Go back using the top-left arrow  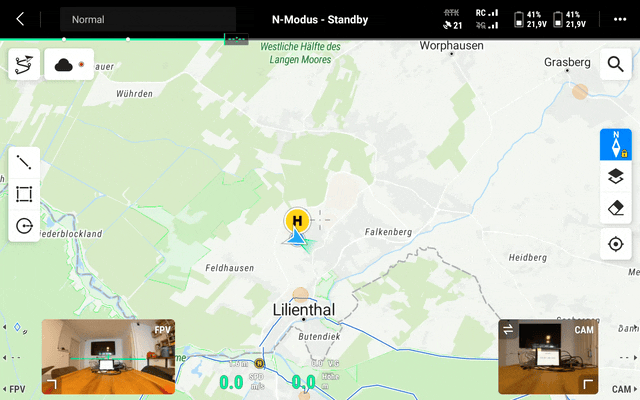click(x=20, y=19)
